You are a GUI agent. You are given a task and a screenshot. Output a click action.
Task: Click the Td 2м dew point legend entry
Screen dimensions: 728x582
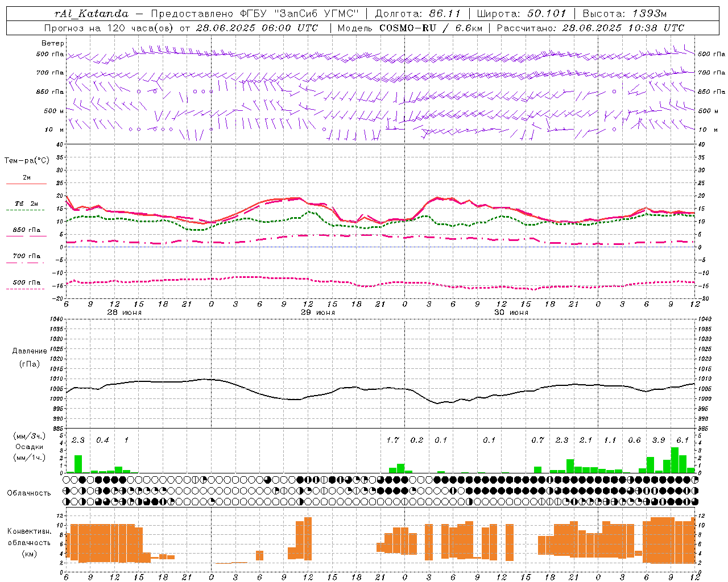[27, 203]
